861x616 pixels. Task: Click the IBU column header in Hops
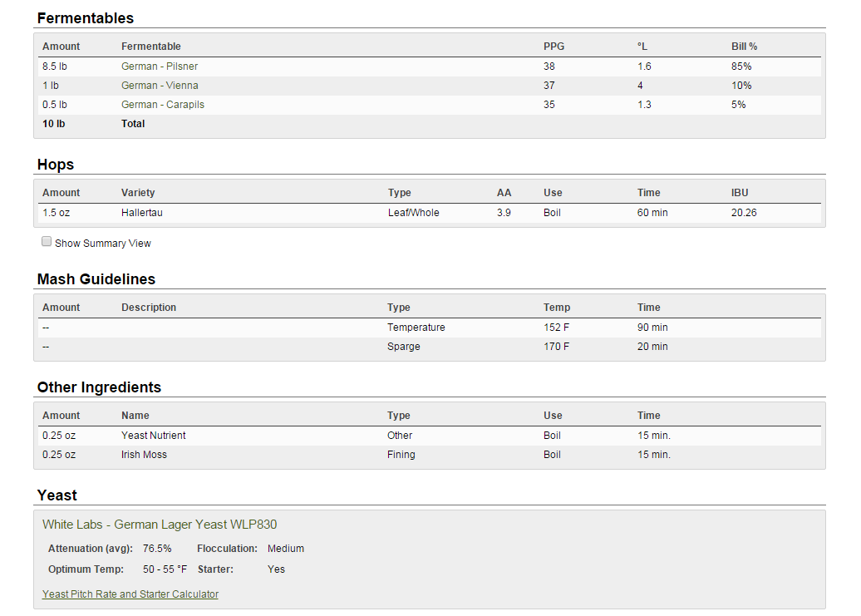(x=740, y=193)
